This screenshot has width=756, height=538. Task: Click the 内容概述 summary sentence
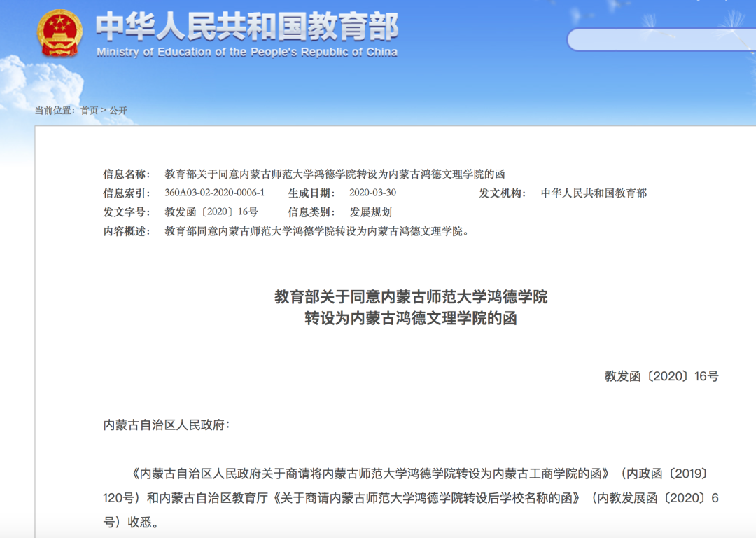317,231
